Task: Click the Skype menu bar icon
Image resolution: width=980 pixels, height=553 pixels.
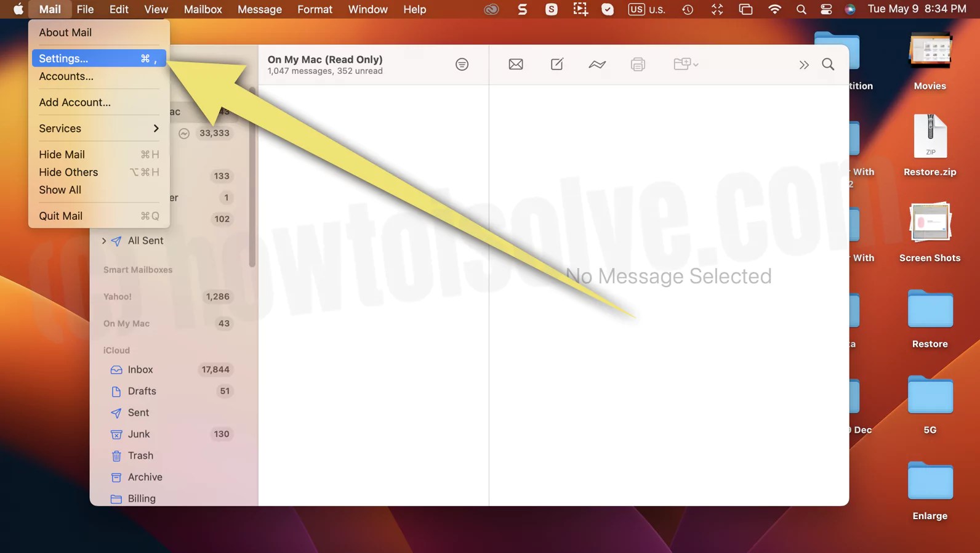Action: coord(552,9)
